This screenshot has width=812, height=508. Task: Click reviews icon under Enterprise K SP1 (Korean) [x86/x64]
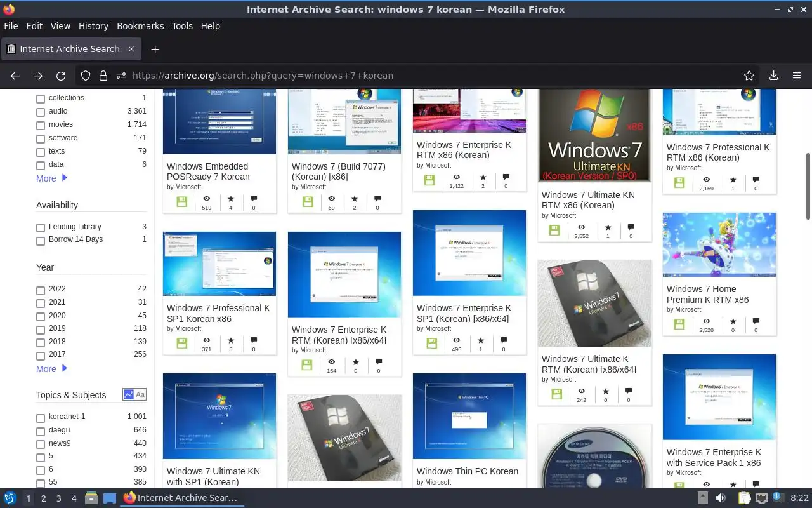point(504,340)
